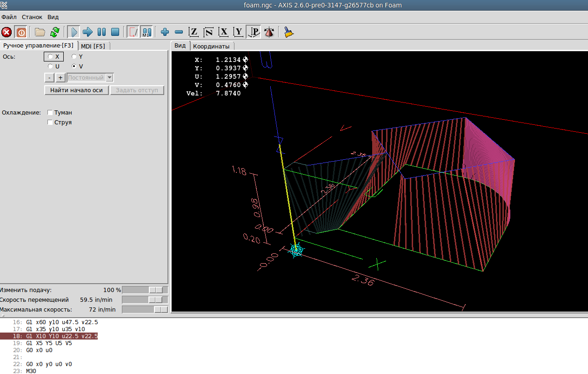Select the Y axis radio button
This screenshot has height=374, width=588.
[74, 57]
